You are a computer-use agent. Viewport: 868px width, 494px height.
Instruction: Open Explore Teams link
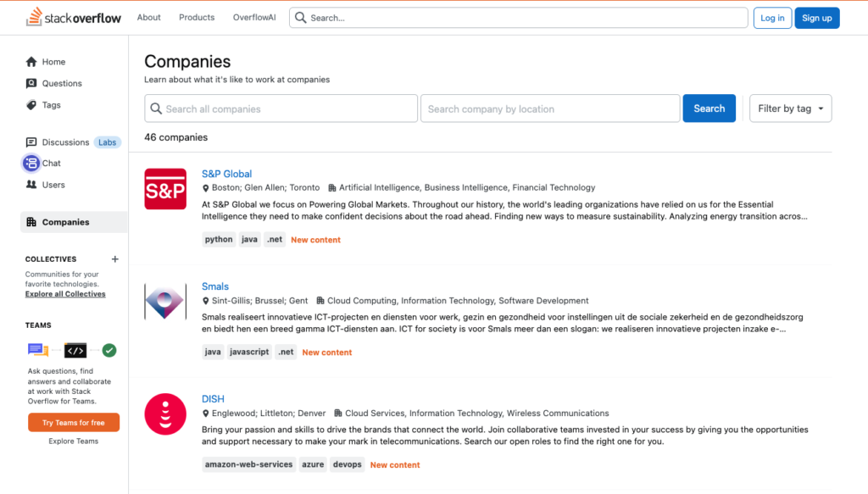coord(73,441)
